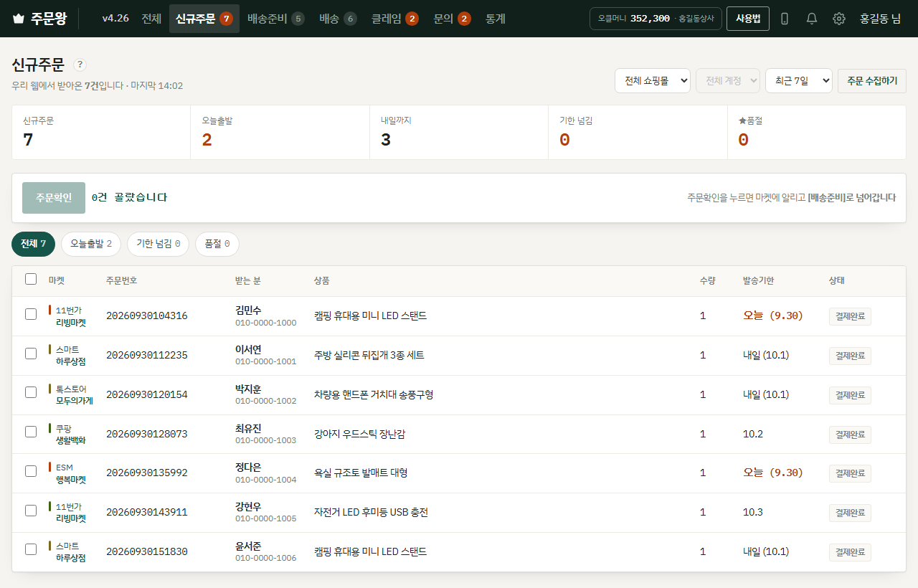Viewport: 918px width, 588px height.
Task: Open the 오클머니 352,300 balance box
Action: [656, 19]
